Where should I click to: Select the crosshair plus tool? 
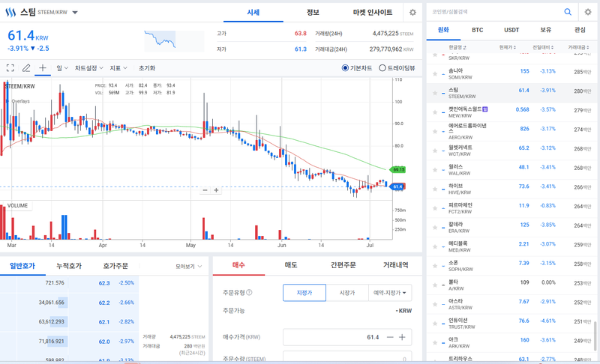(x=43, y=67)
